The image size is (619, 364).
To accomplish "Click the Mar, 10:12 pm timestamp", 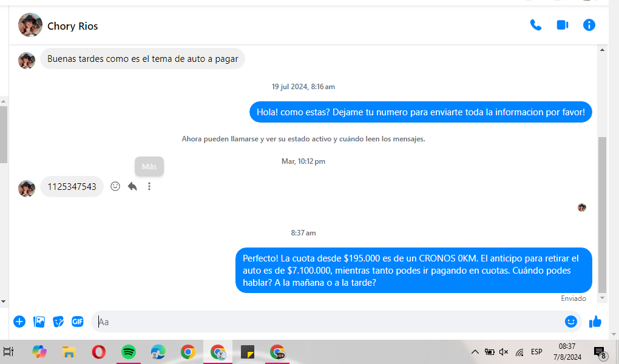I will coord(303,161).
